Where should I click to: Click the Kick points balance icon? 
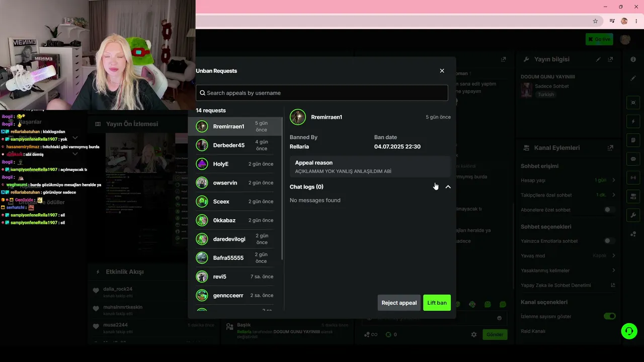pyautogui.click(x=388, y=334)
